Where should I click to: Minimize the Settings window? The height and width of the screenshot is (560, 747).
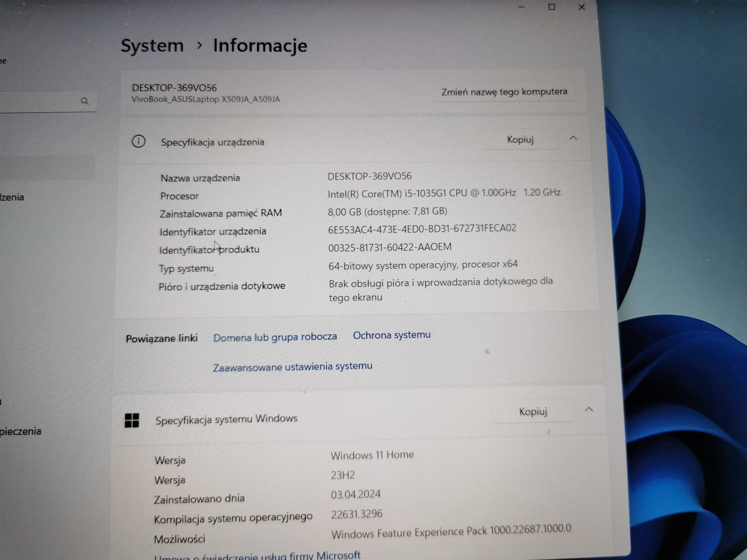pyautogui.click(x=521, y=7)
